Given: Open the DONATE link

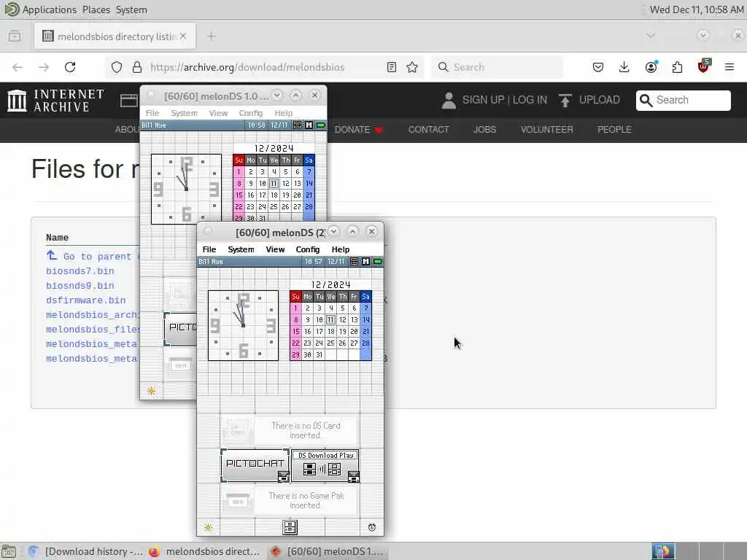Looking at the screenshot, I should tap(358, 130).
